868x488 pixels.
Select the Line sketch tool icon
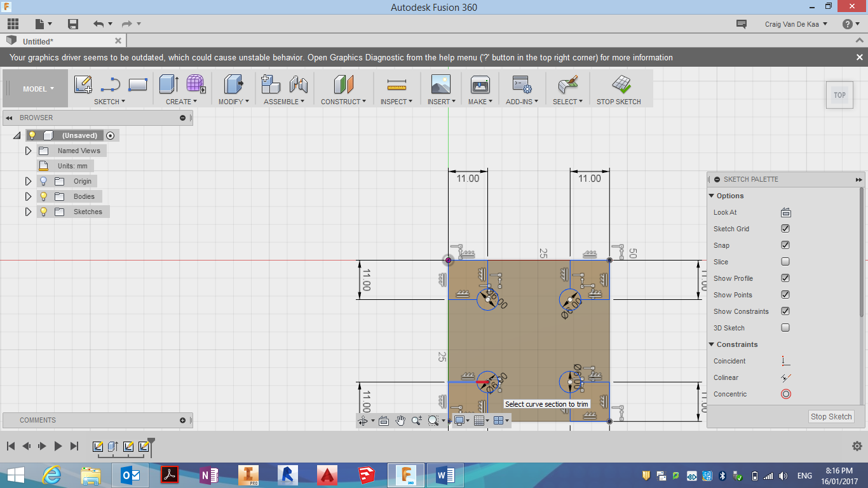pos(111,84)
